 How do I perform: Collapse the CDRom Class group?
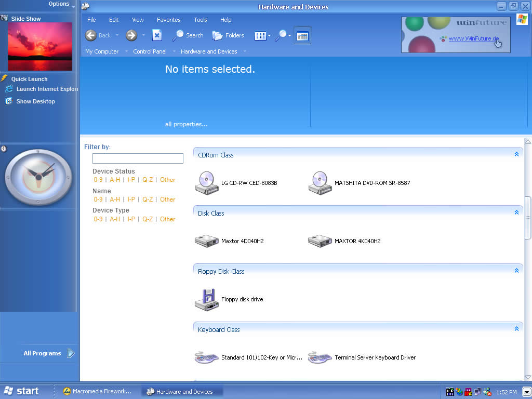click(516, 154)
